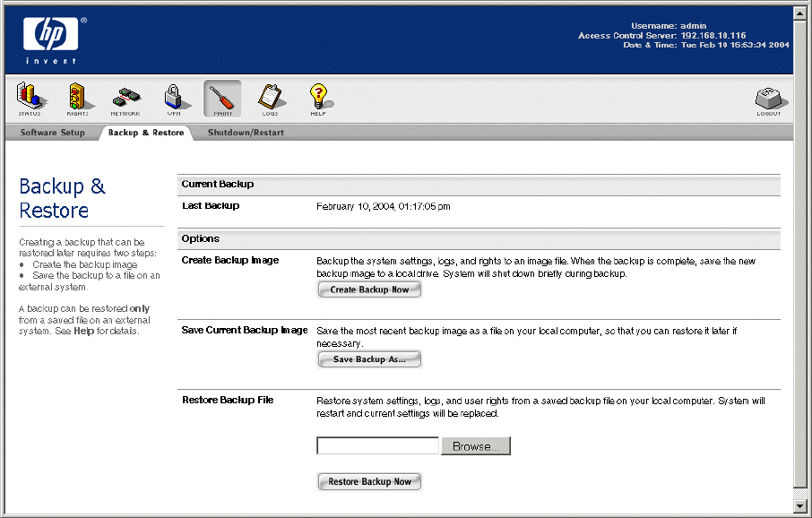Click the scrollbar down arrow
The image size is (812, 518).
[802, 505]
